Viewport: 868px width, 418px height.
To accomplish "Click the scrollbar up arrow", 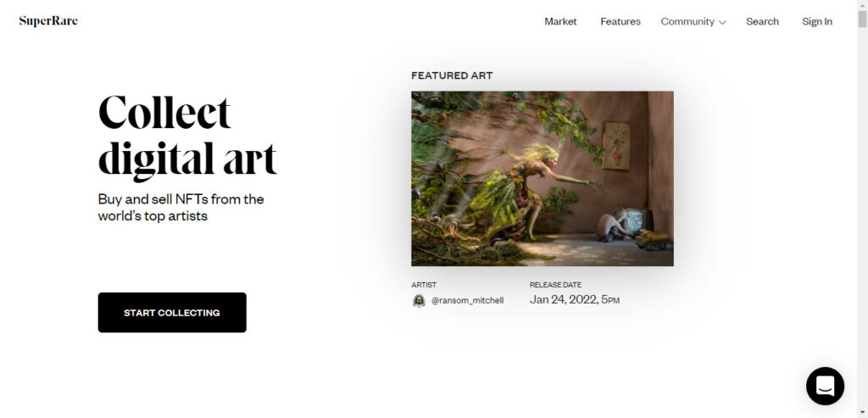I will (862, 4).
